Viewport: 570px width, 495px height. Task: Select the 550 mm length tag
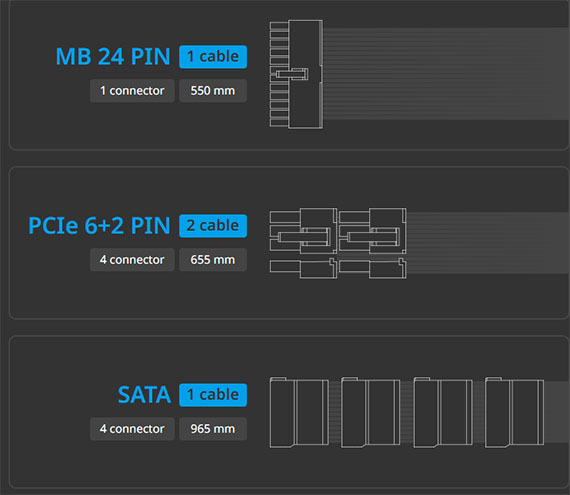tap(213, 90)
